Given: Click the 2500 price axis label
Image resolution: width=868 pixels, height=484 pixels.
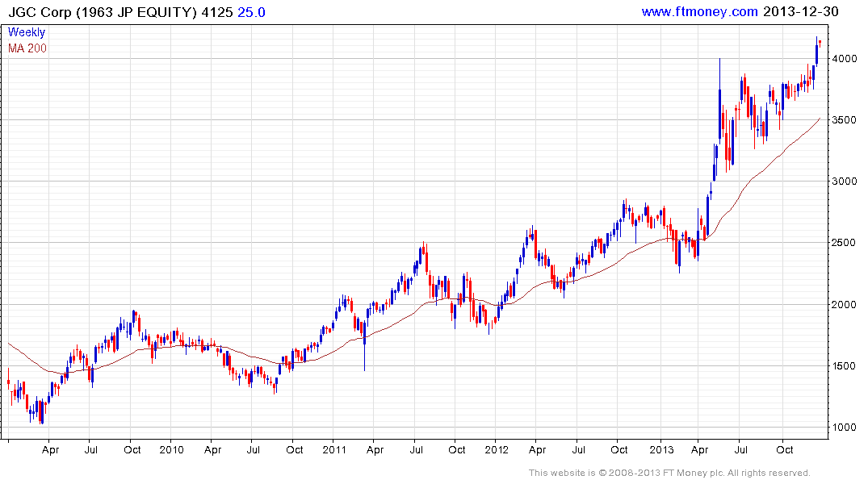Looking at the screenshot, I should (845, 243).
